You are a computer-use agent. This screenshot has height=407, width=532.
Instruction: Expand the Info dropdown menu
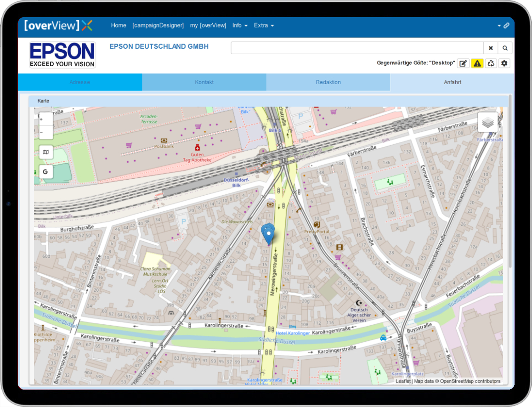240,25
